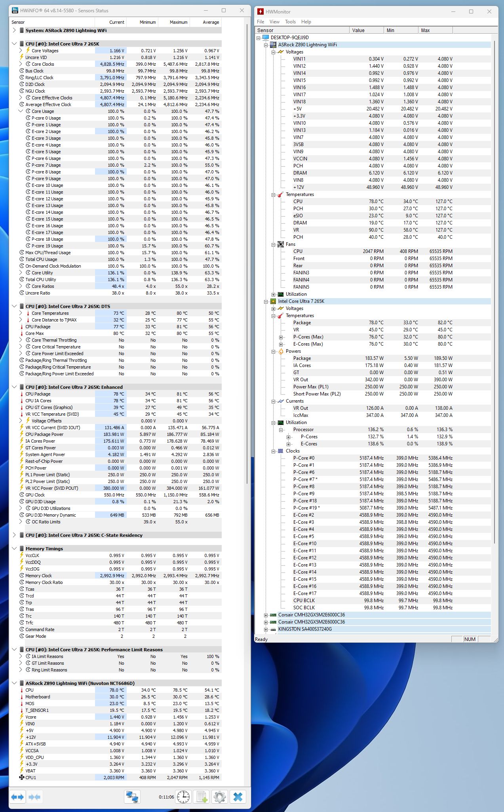Expand the motherboard Utilization node in HWMonitor

point(273,294)
